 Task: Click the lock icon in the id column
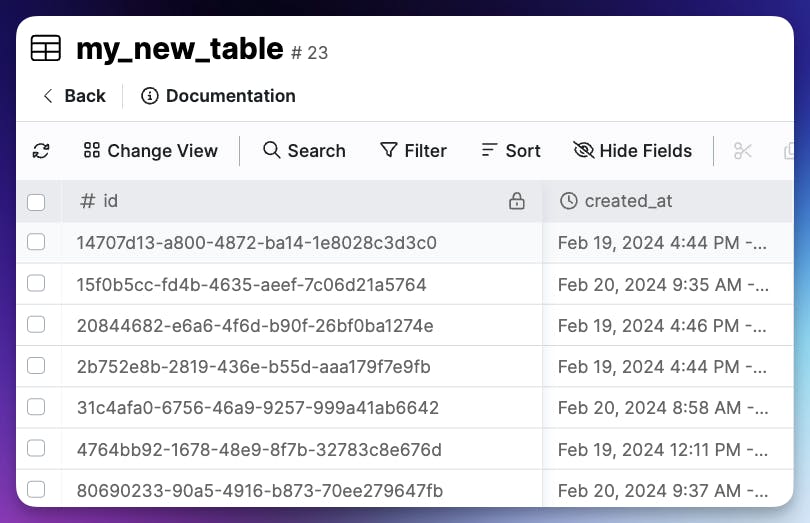tap(517, 201)
